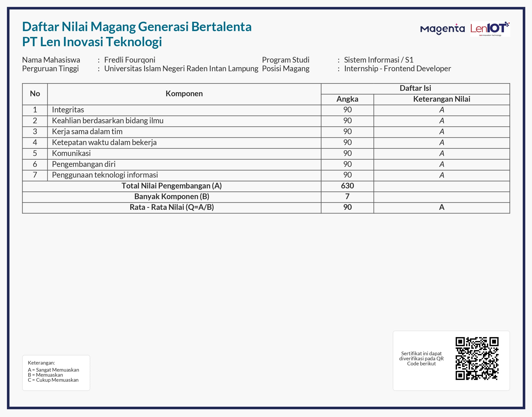Click the Angka column header
The height and width of the screenshot is (417, 532).
pyautogui.click(x=347, y=99)
